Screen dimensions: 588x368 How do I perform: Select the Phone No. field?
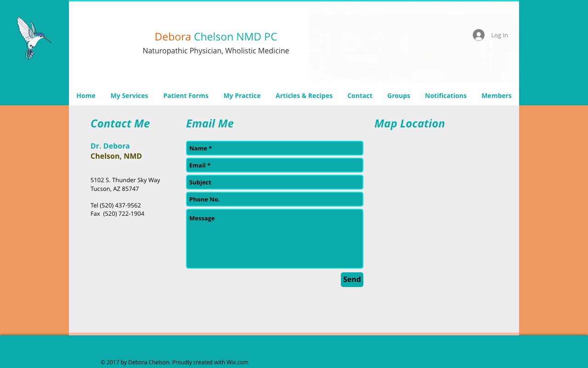(x=275, y=199)
